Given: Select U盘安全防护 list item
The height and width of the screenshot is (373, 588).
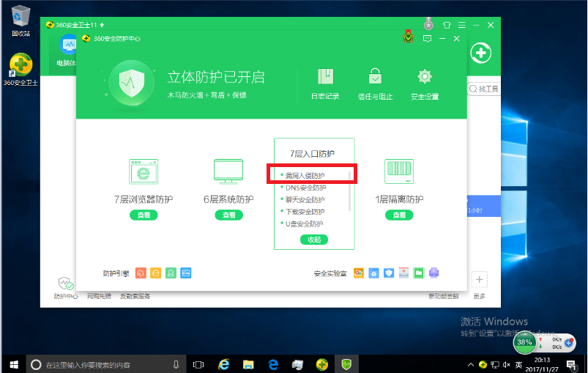Looking at the screenshot, I should click(304, 224).
